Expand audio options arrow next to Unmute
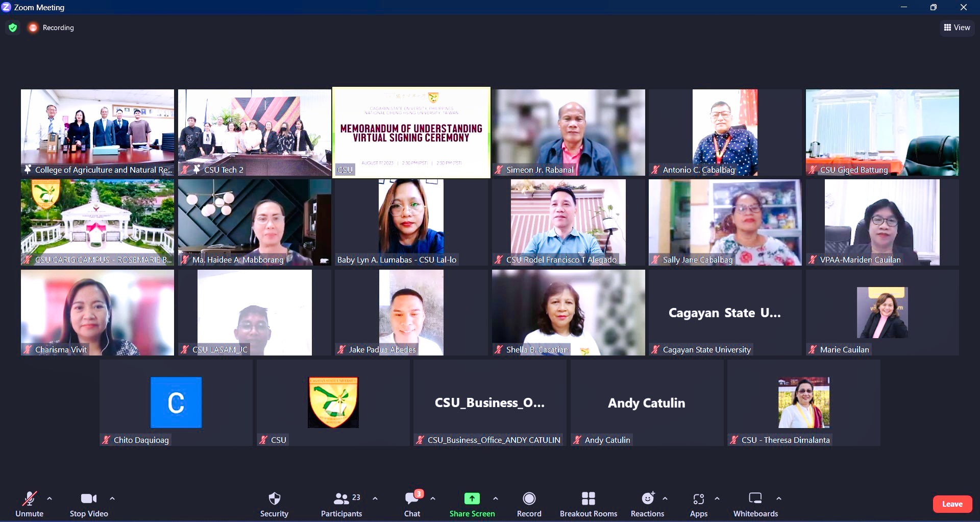This screenshot has width=980, height=522. click(x=50, y=499)
